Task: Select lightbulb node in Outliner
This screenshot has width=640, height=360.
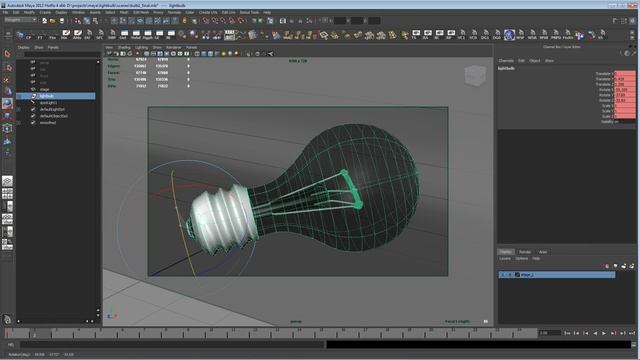Action: coord(47,96)
